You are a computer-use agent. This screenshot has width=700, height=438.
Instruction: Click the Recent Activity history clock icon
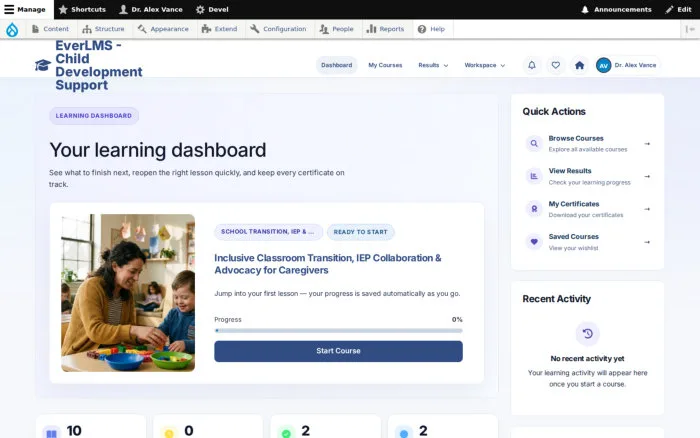588,334
